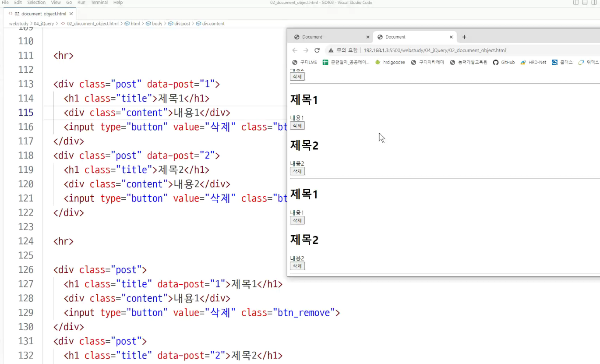
Task: Open the Help menu
Action: click(x=118, y=3)
